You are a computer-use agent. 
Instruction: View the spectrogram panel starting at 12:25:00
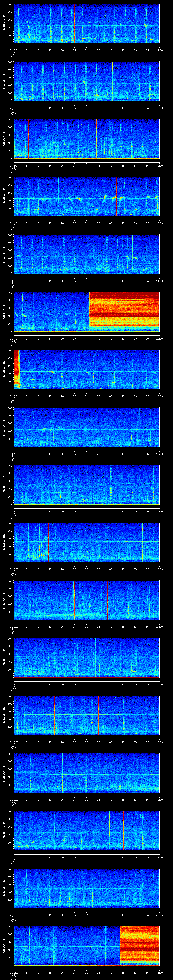[x=86, y=543]
